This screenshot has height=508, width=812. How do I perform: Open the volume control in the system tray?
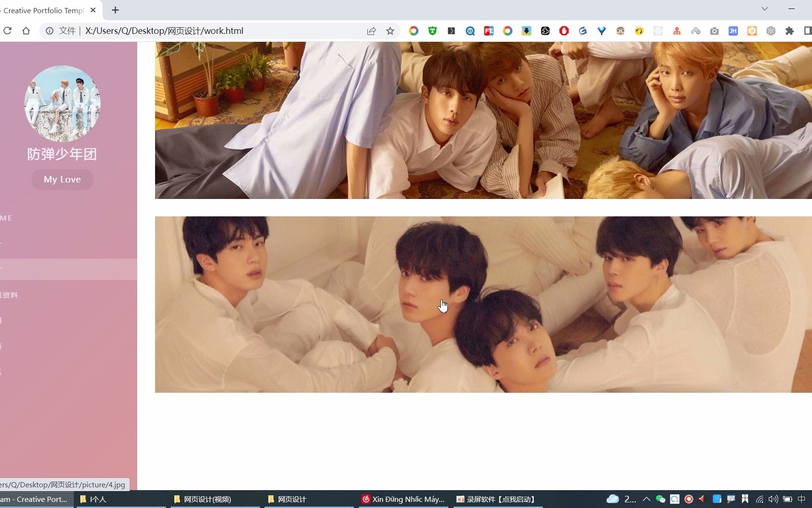(773, 500)
